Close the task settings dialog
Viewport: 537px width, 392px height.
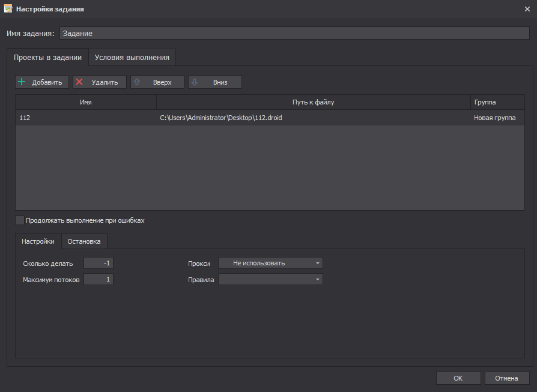tap(527, 9)
